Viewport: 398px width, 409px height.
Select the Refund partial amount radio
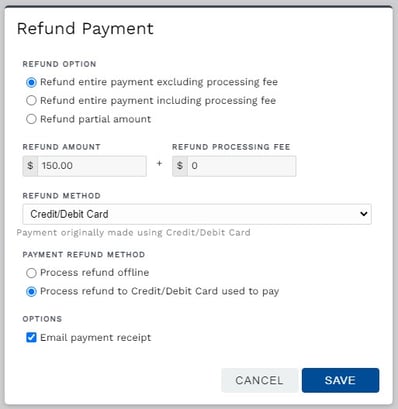click(31, 119)
